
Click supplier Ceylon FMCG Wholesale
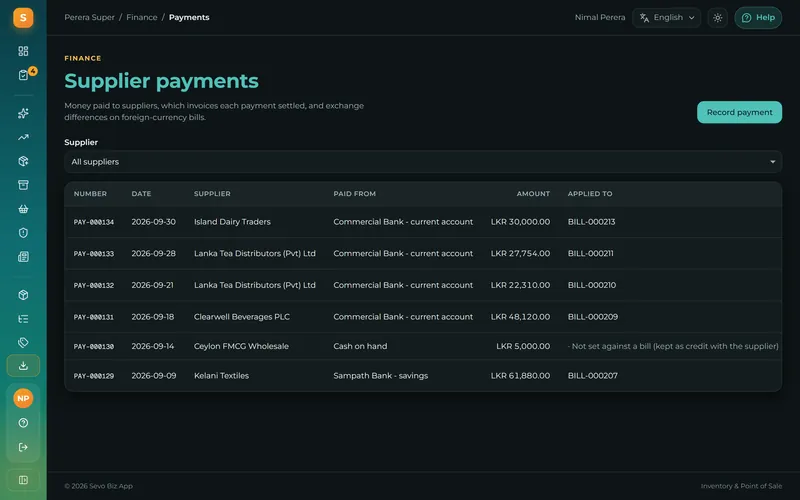[x=241, y=346]
